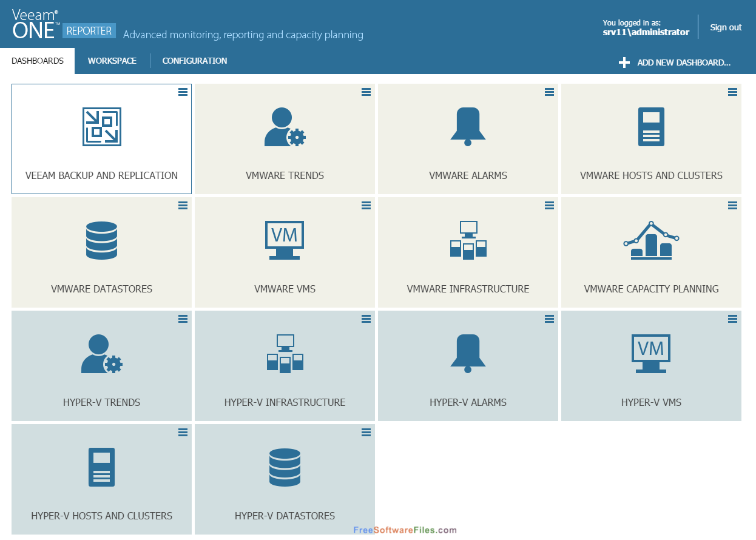Screen dimensions: 756x540
Task: Click the VMWARE HOSTS AND CLUSTERS label
Action: tap(651, 175)
